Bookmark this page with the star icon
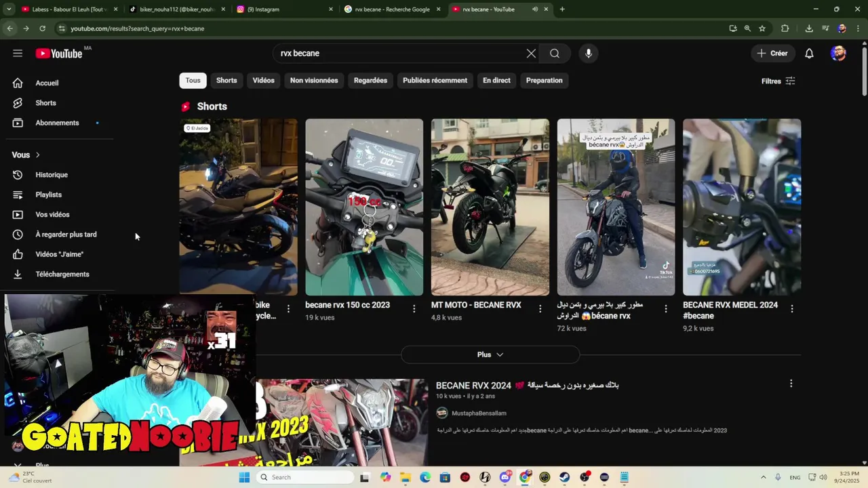This screenshot has width=868, height=488. click(762, 28)
